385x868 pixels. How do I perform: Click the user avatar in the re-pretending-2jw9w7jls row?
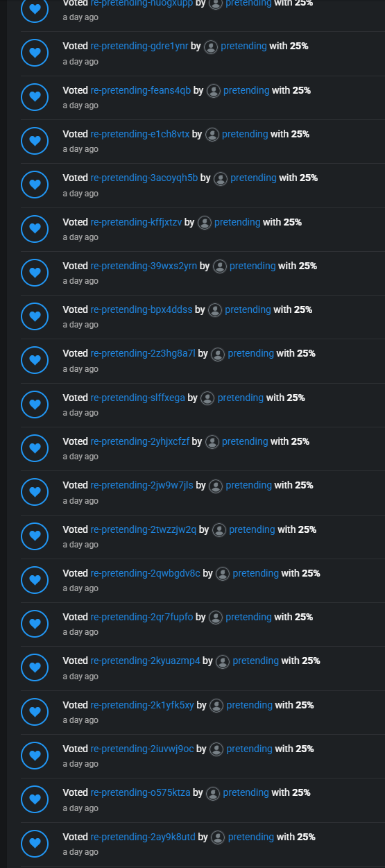pyautogui.click(x=216, y=486)
